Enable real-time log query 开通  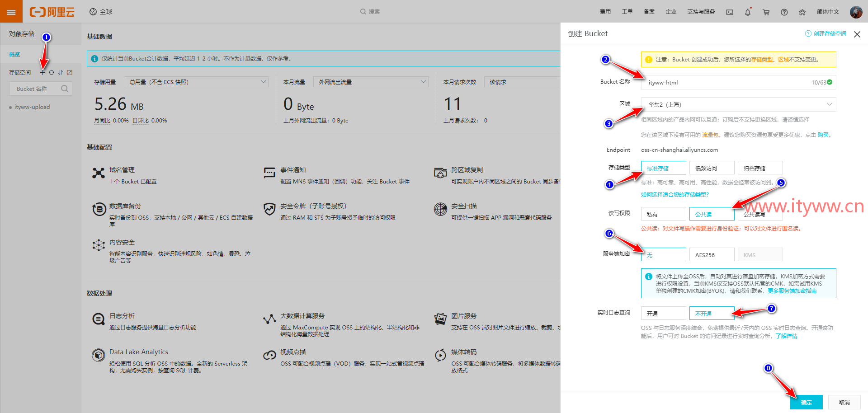663,314
